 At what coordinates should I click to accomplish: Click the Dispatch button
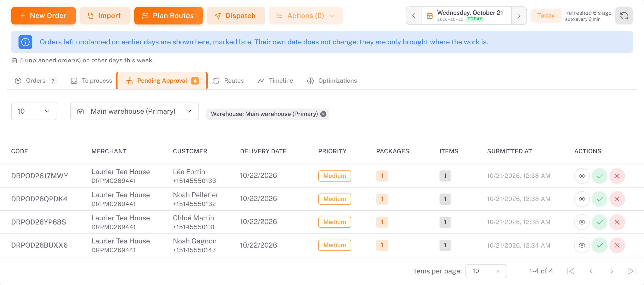[235, 16]
